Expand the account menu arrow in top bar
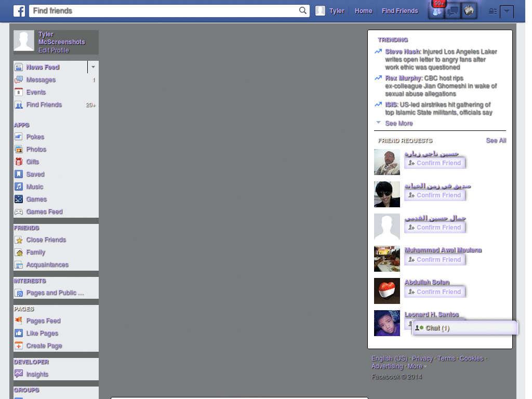 [507, 11]
